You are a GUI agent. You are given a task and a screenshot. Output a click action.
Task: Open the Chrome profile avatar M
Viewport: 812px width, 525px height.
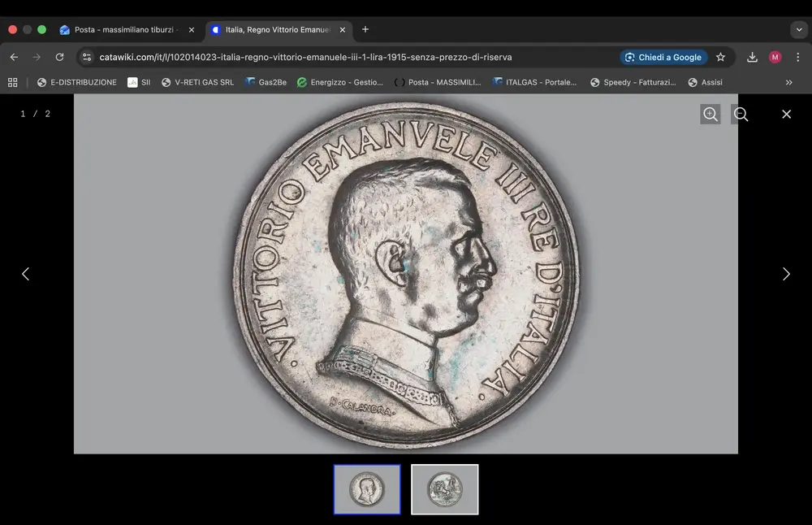[775, 58]
